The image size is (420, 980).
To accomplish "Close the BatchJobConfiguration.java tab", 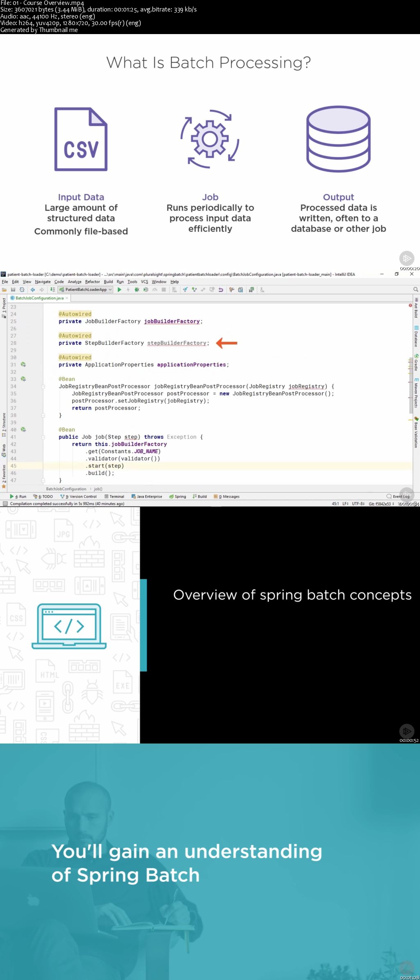I will [67, 298].
